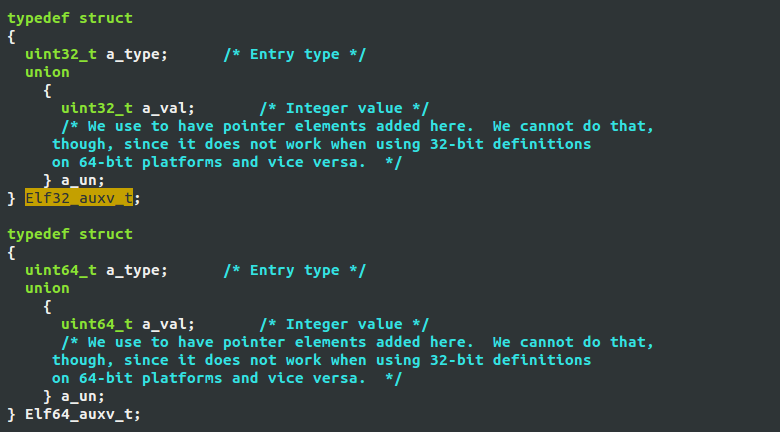Click second Entry type comment

294,271
